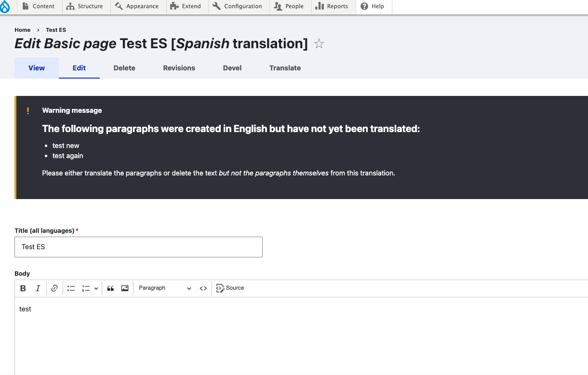Screen dimensions: 588x375
Task: Open the Structure menu
Action: click(86, 6)
